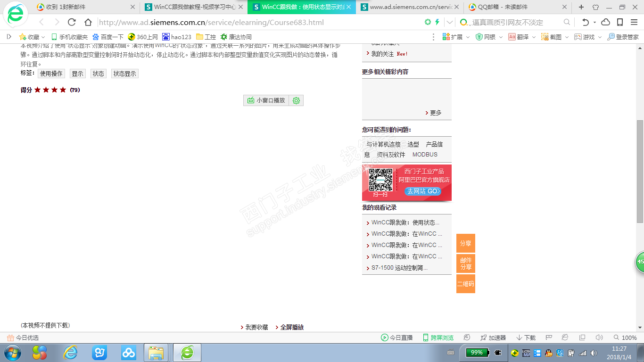Click the orange 分享 share button
The height and width of the screenshot is (362, 644).
(466, 243)
